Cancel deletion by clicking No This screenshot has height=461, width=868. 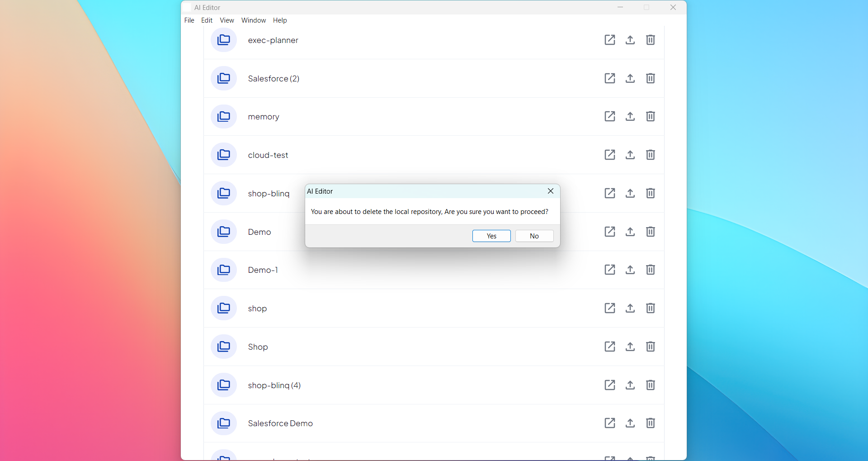tap(534, 236)
